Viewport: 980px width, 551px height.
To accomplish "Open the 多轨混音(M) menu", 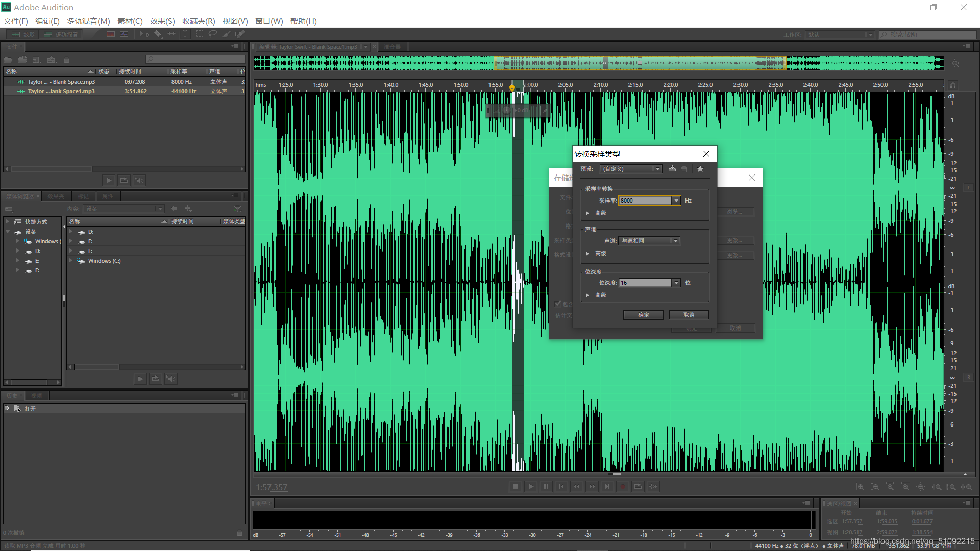I will (88, 21).
